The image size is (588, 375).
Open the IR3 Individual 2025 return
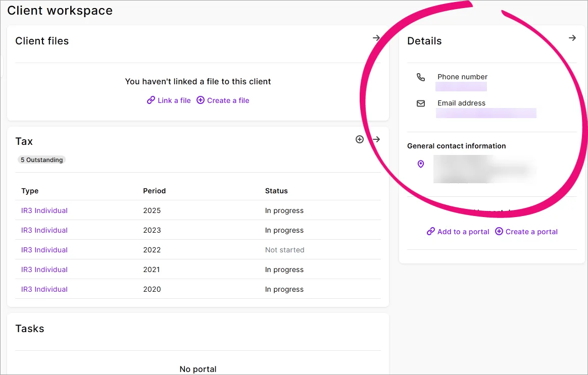coord(44,210)
